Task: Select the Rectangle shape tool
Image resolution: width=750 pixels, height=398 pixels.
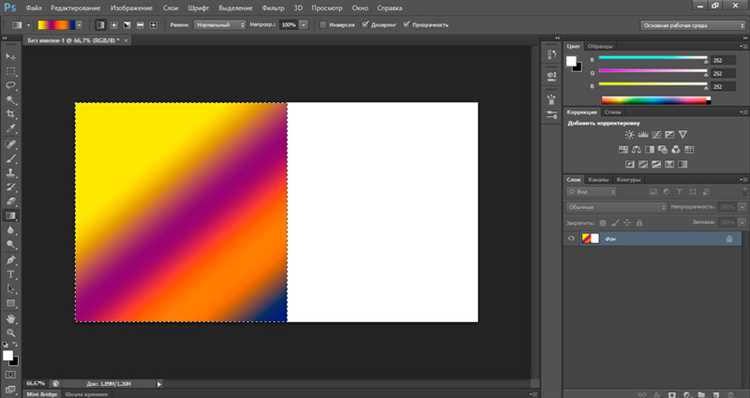Action: click(11, 304)
